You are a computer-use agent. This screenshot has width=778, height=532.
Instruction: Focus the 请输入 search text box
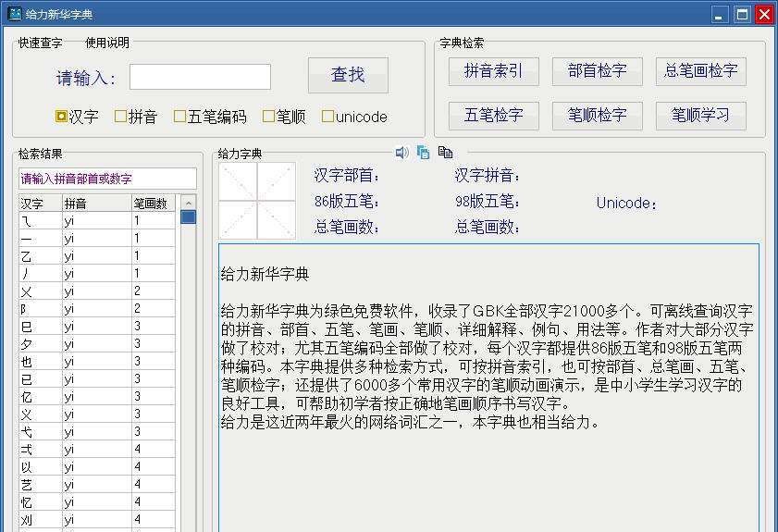[200, 77]
